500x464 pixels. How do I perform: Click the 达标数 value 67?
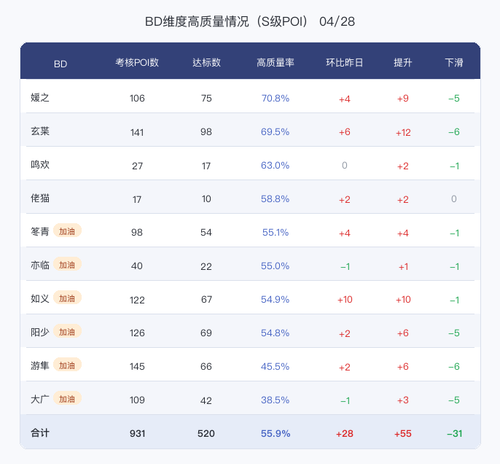tap(206, 299)
